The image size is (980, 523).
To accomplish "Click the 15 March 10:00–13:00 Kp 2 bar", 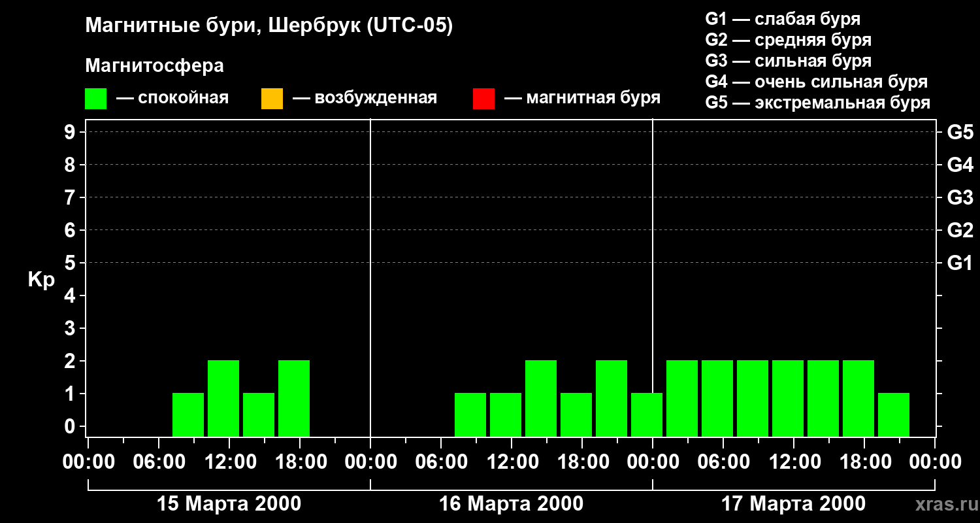I will (223, 398).
